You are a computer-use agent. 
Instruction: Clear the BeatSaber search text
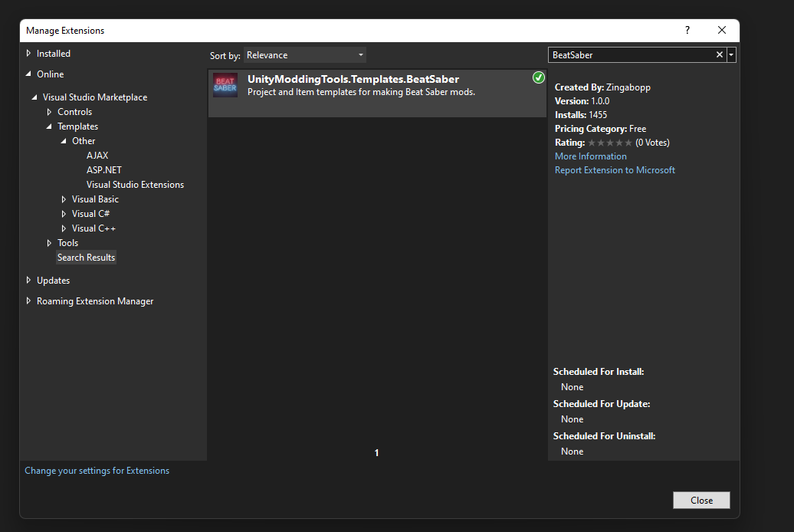coord(719,54)
